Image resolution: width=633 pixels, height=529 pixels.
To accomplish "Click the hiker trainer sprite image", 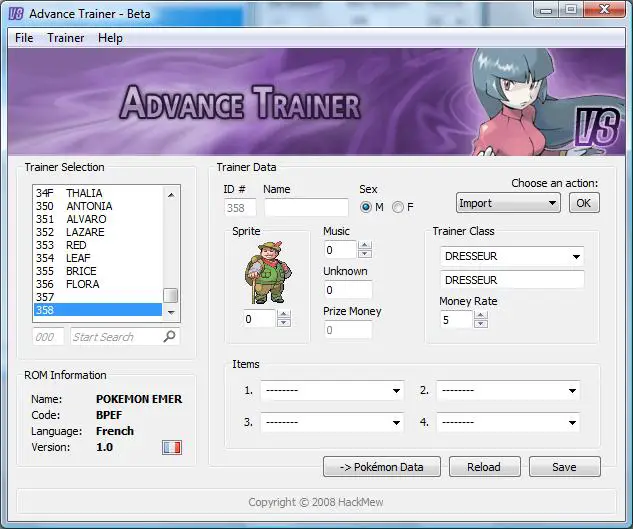I will (268, 272).
